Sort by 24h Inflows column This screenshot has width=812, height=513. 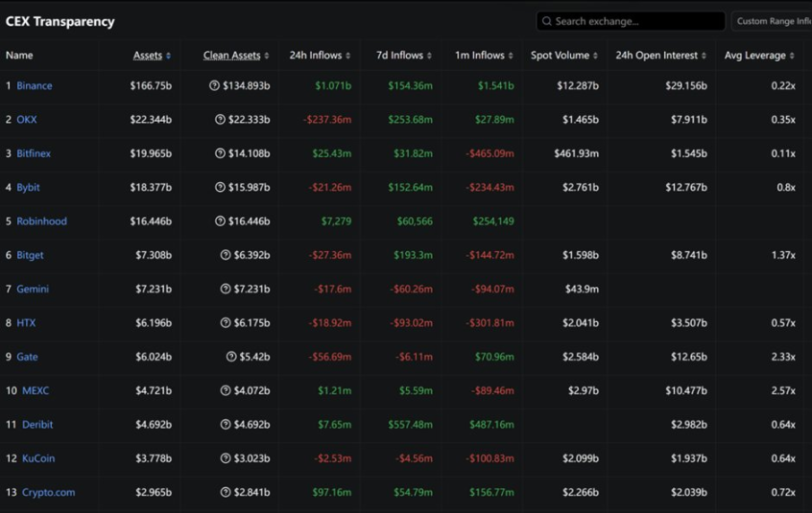[x=320, y=56]
